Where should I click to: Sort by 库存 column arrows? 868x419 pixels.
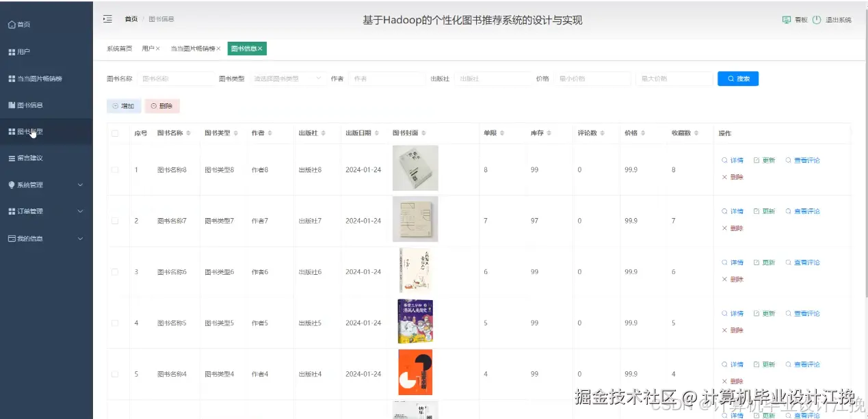549,133
